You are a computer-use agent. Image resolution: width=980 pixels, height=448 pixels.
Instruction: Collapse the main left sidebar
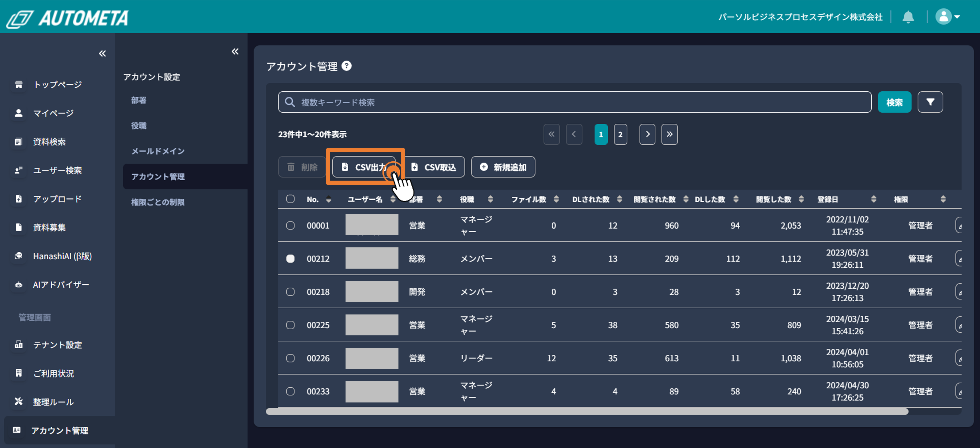(x=102, y=54)
